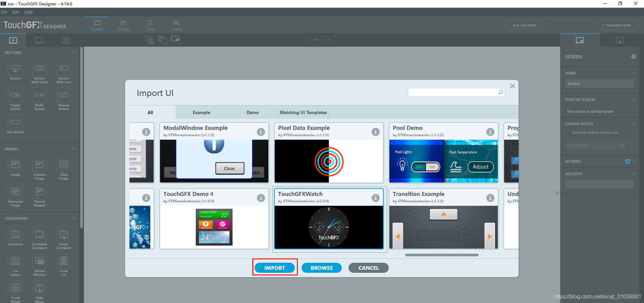Click Generate Code
This screenshot has height=303, width=644.
point(619,25)
